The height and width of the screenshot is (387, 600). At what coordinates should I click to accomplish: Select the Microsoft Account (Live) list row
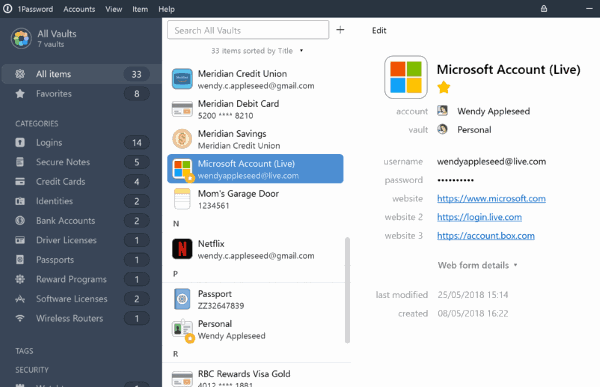coord(255,169)
